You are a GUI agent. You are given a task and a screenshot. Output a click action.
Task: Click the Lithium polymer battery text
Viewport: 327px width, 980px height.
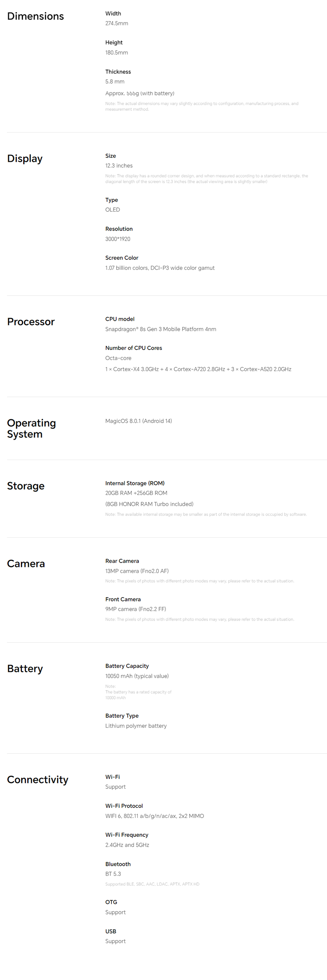point(135,726)
